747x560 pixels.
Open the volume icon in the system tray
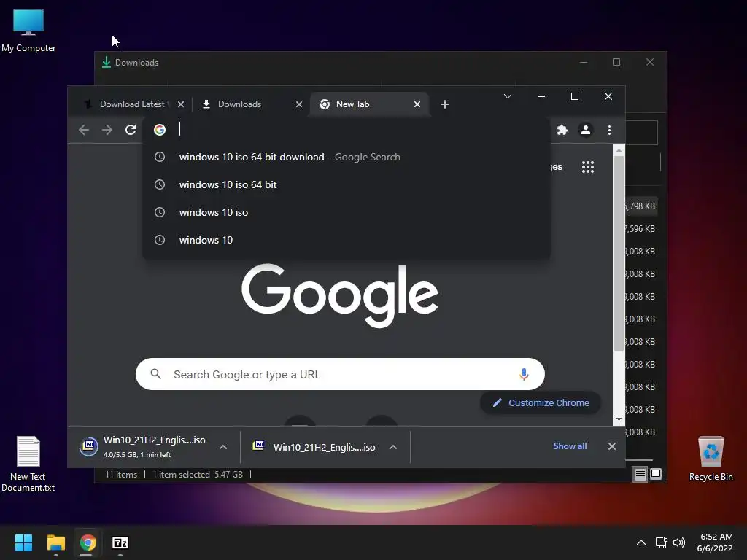click(679, 542)
